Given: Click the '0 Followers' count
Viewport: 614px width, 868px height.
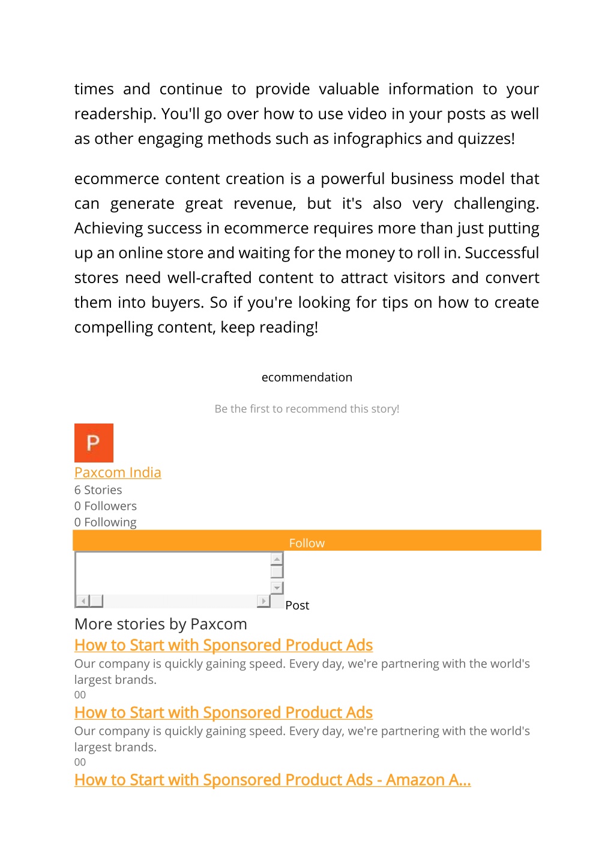Looking at the screenshot, I should coord(106,506).
